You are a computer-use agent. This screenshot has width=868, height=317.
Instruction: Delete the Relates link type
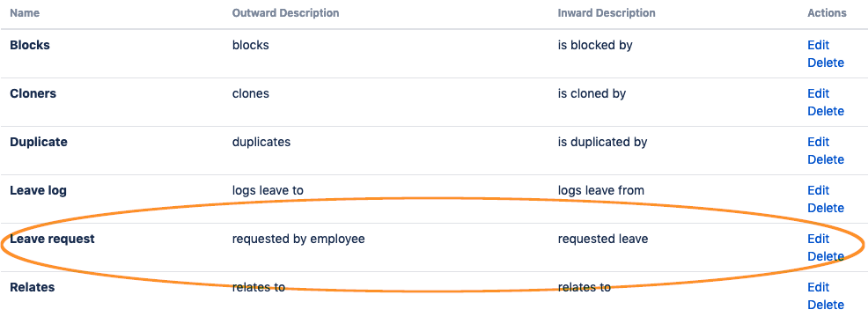826,305
